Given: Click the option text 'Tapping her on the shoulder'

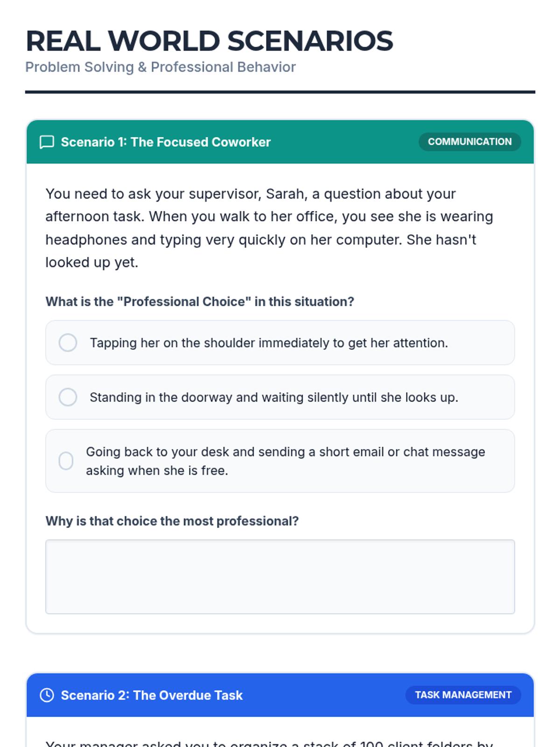Looking at the screenshot, I should [x=269, y=343].
